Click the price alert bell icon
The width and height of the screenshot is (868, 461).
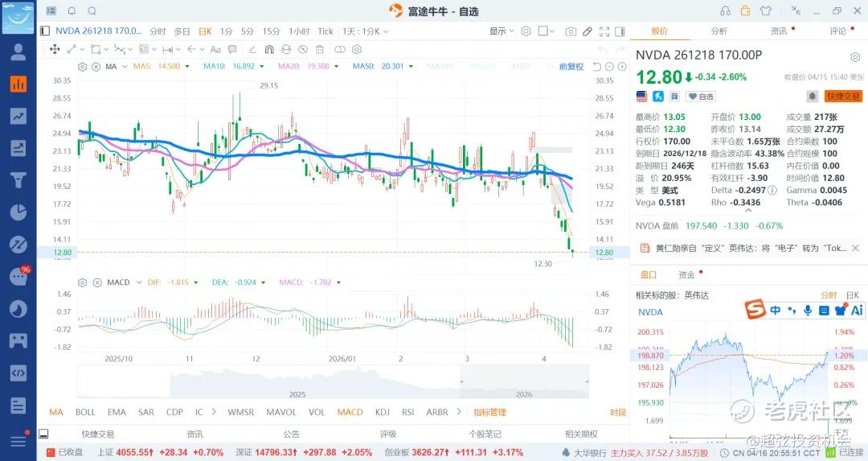tap(812, 97)
